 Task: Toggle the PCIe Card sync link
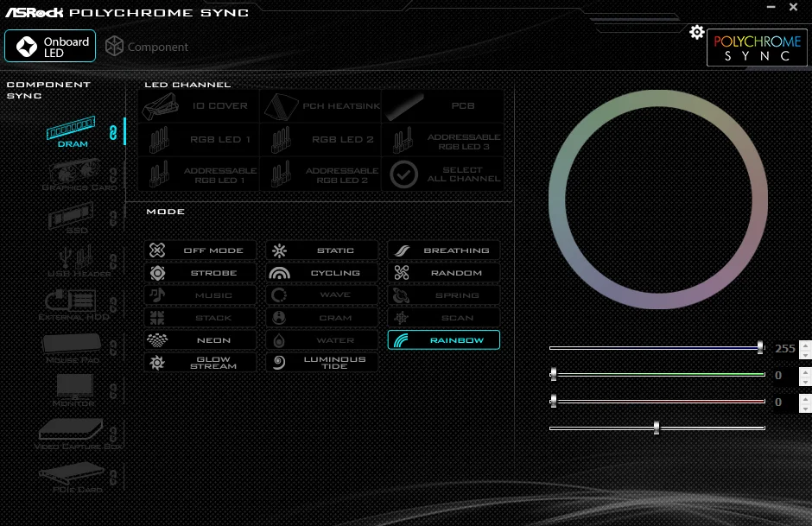click(x=113, y=478)
